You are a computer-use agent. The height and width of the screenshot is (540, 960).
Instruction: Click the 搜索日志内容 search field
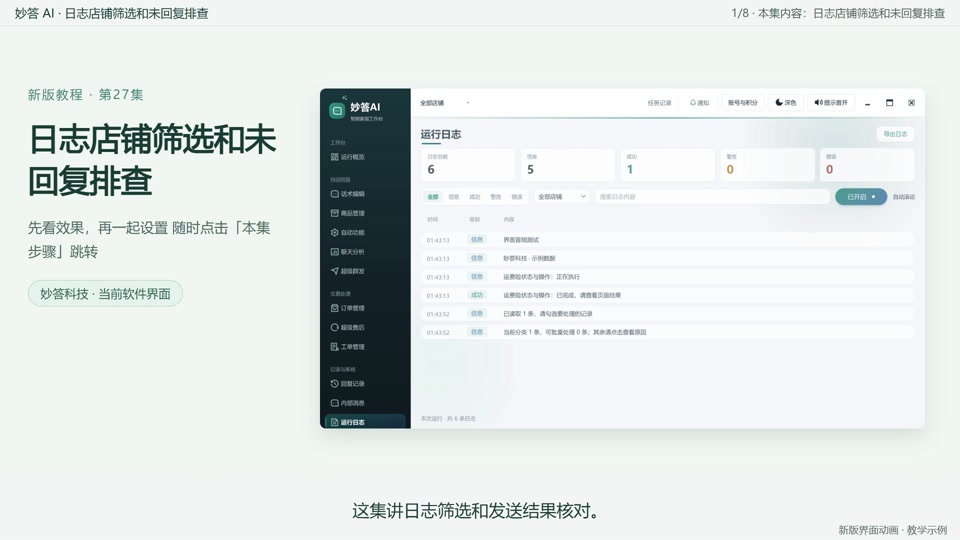pos(712,197)
